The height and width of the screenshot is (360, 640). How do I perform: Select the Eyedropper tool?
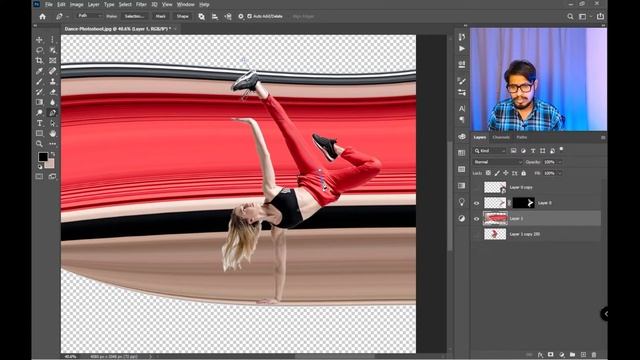[x=39, y=71]
